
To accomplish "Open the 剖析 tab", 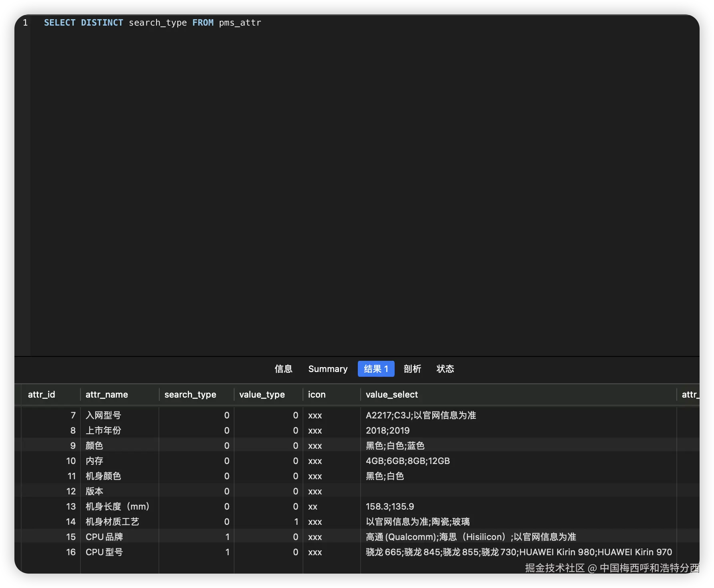I will [x=412, y=369].
